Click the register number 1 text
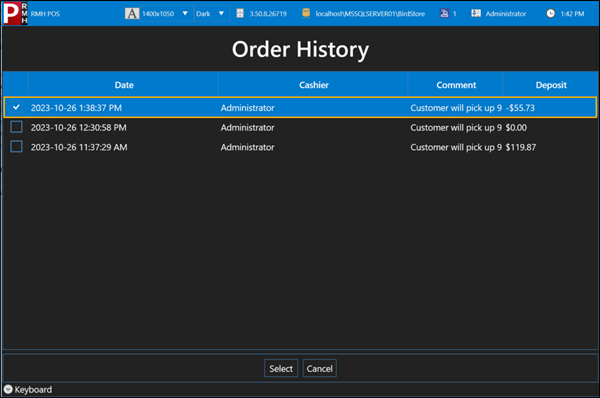This screenshot has width=600, height=398. pyautogui.click(x=455, y=14)
